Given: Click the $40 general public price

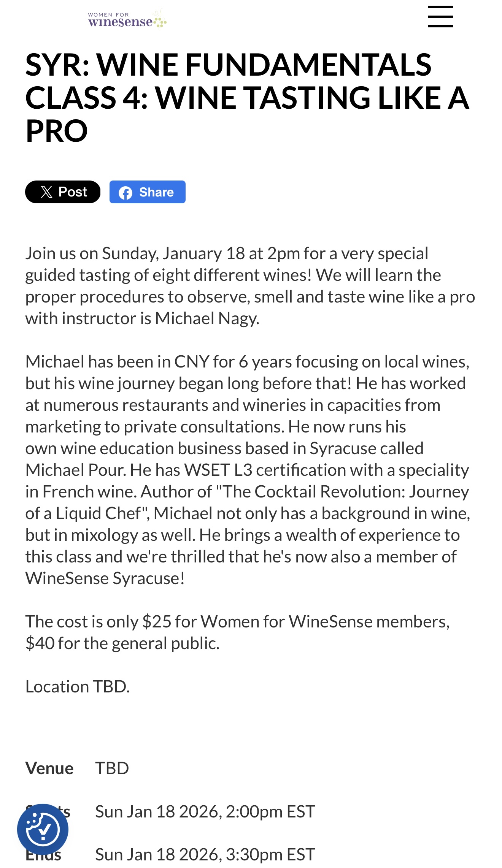Looking at the screenshot, I should [x=40, y=643].
